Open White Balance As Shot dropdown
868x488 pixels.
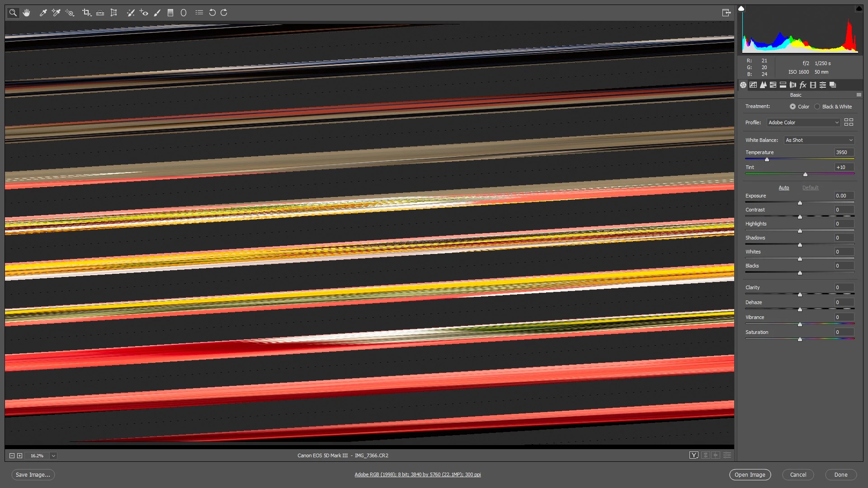[x=819, y=140]
